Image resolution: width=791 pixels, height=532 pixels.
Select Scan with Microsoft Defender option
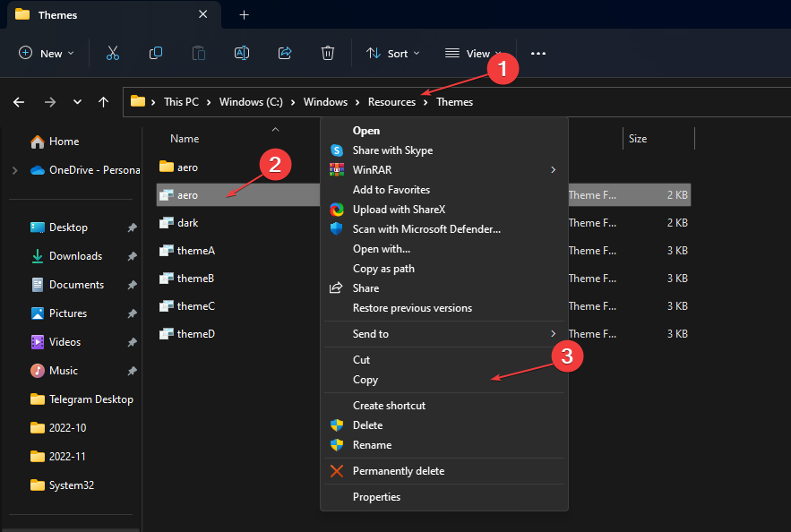[426, 229]
